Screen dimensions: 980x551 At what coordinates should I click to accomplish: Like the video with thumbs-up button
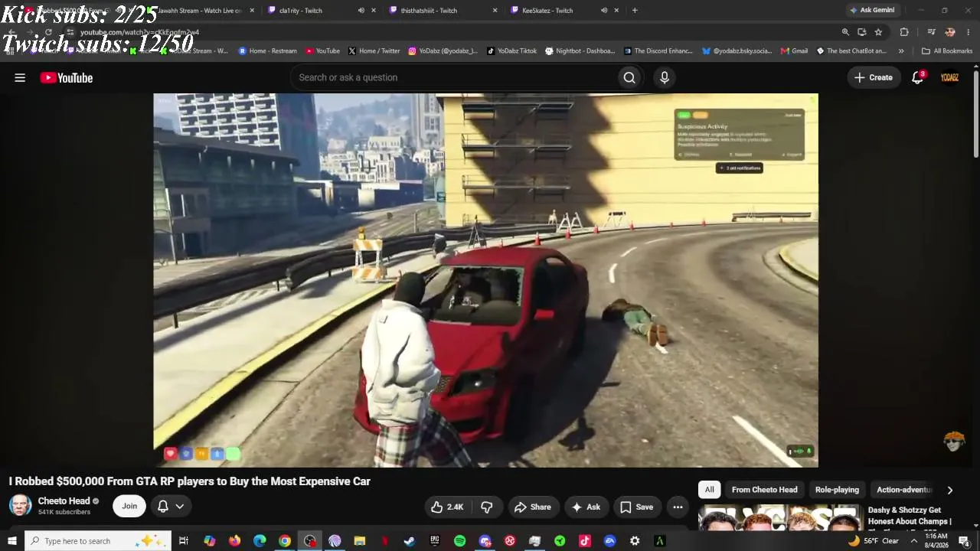(x=447, y=507)
